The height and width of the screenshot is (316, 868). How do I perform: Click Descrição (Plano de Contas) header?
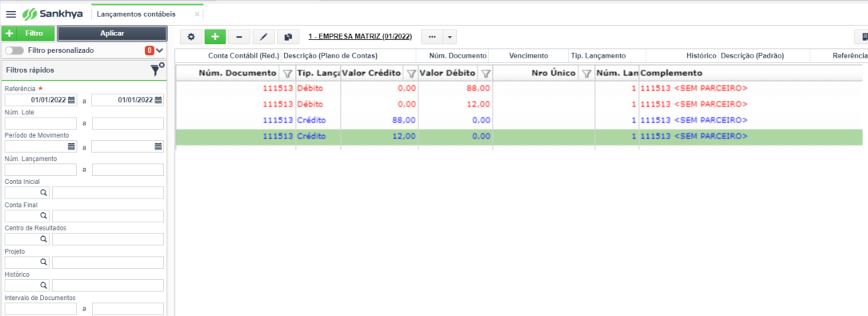click(x=330, y=56)
